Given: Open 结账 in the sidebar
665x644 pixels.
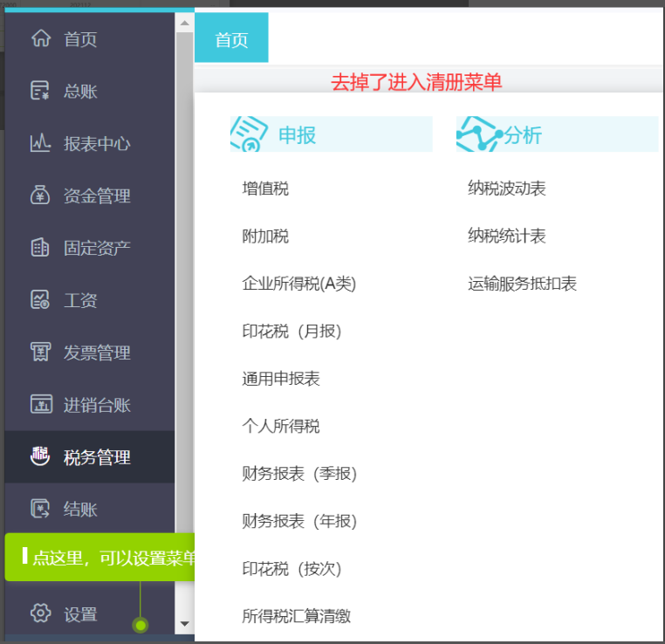Looking at the screenshot, I should point(90,509).
